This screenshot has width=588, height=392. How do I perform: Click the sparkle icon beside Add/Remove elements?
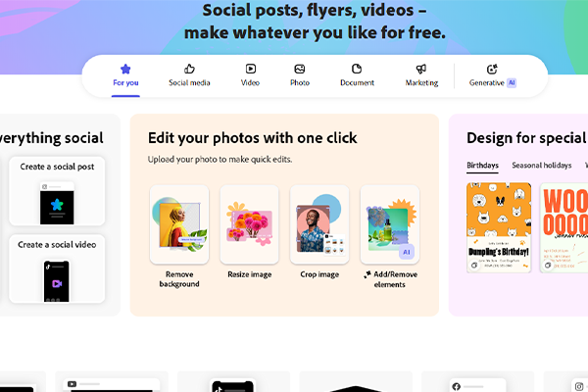367,274
